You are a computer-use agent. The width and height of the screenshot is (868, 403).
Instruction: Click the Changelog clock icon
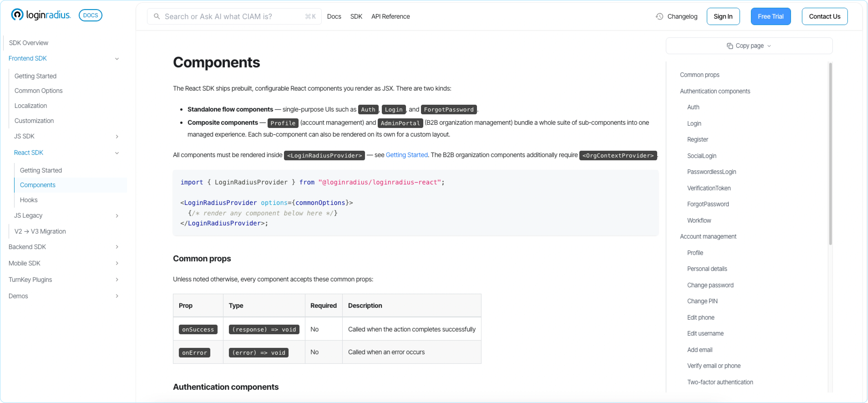coord(659,16)
